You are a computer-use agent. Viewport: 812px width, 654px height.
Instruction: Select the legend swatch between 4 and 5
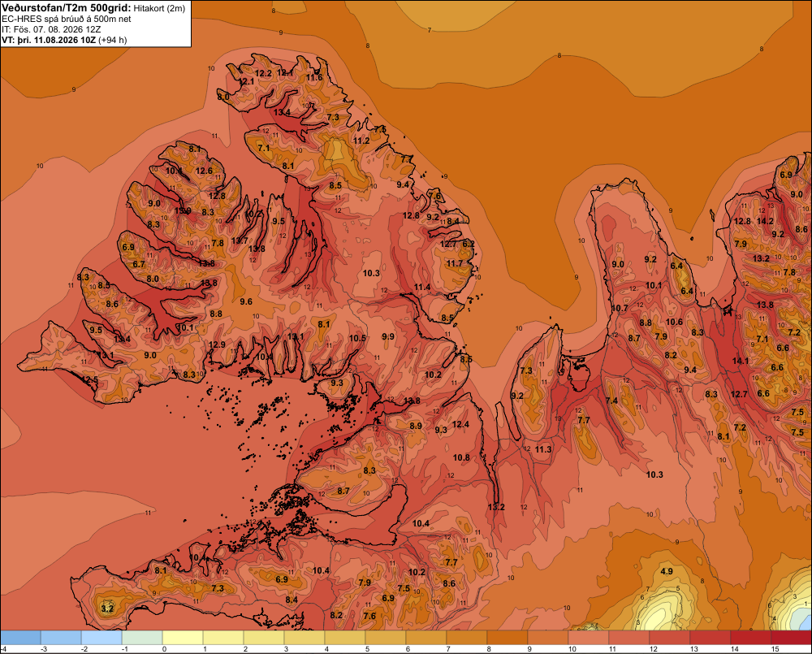pos(345,638)
